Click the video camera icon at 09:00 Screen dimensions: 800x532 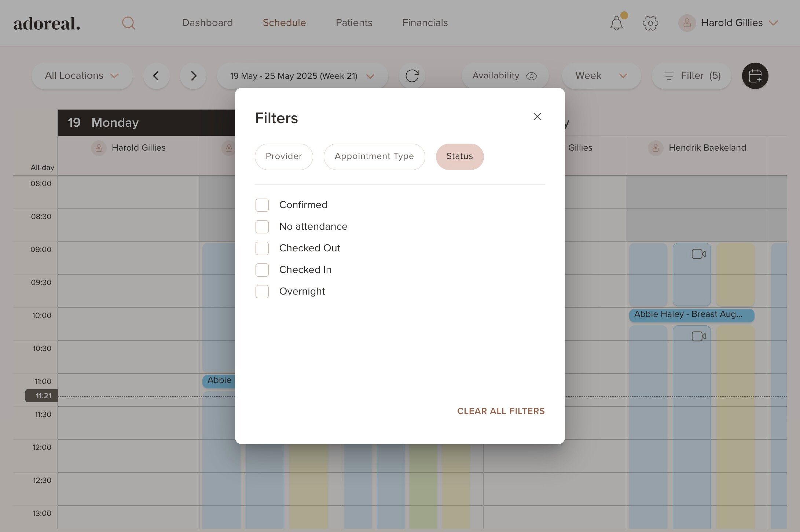(698, 254)
